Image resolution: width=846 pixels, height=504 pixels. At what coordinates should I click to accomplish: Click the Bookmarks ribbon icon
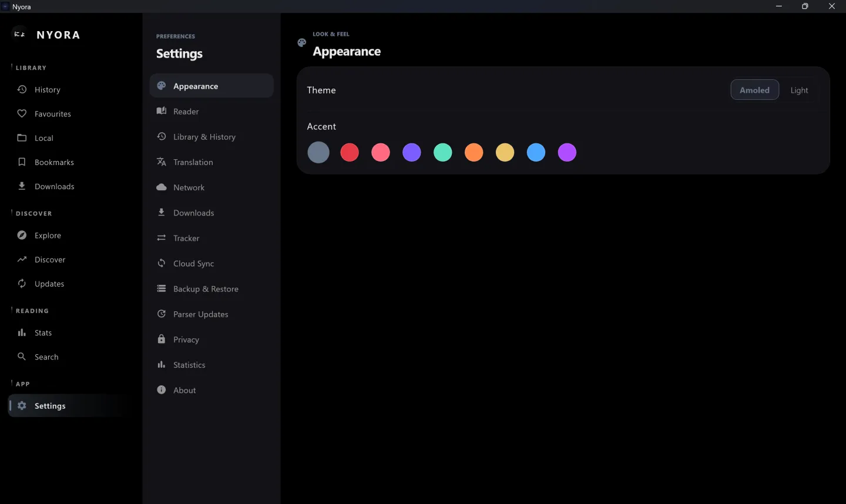click(x=22, y=162)
